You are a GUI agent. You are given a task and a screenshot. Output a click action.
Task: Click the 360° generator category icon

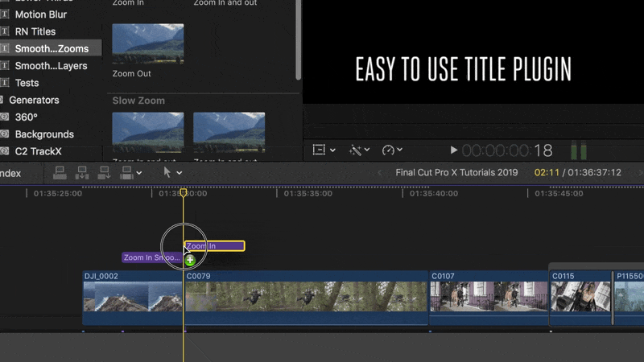pos(5,117)
